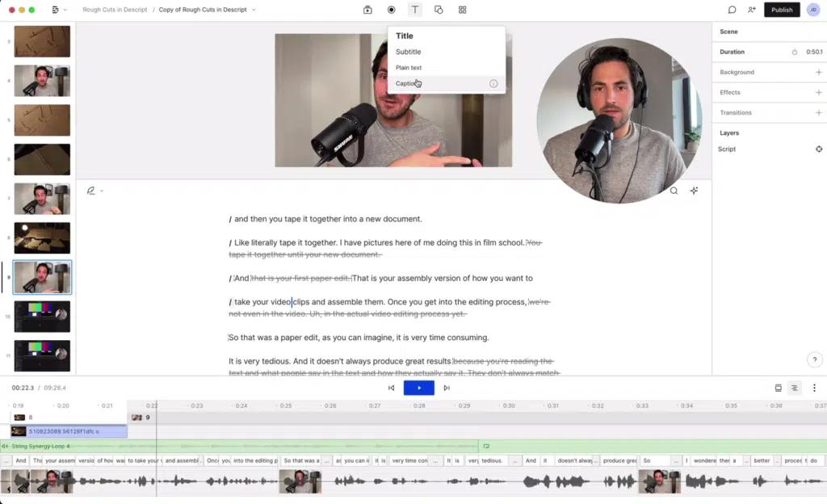The width and height of the screenshot is (827, 504).
Task: Open the Templates grid icon in toolbar
Action: click(x=463, y=10)
